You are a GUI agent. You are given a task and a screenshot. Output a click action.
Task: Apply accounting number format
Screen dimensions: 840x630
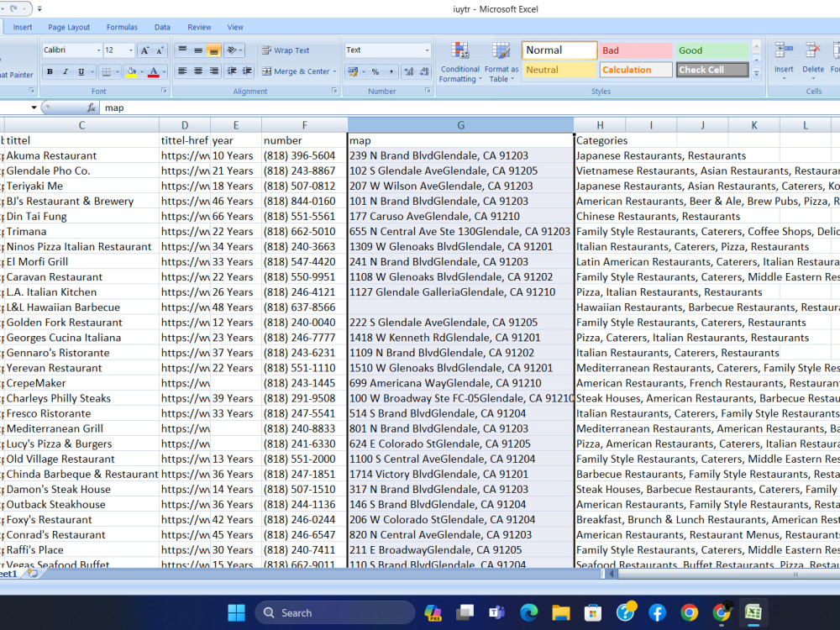[x=353, y=71]
